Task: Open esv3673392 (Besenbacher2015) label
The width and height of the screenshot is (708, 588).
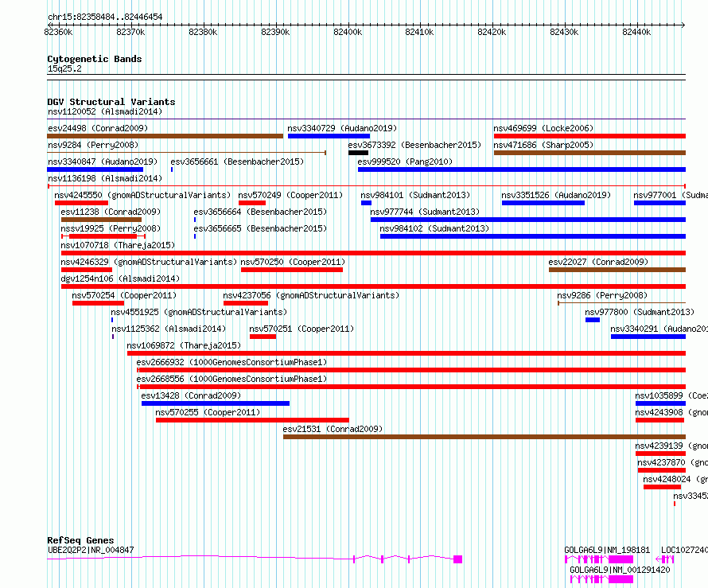Action: 414,145
